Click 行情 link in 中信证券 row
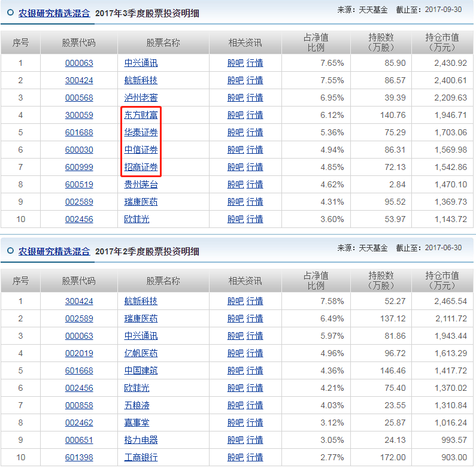The image size is (476, 471). coord(254,150)
